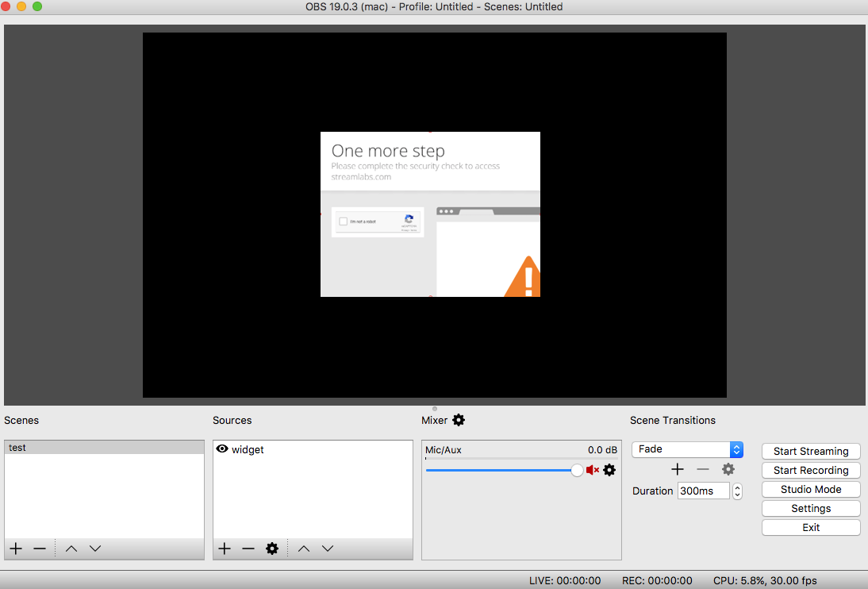Add a new source with the plus icon
This screenshot has width=868, height=589.
pyautogui.click(x=225, y=549)
